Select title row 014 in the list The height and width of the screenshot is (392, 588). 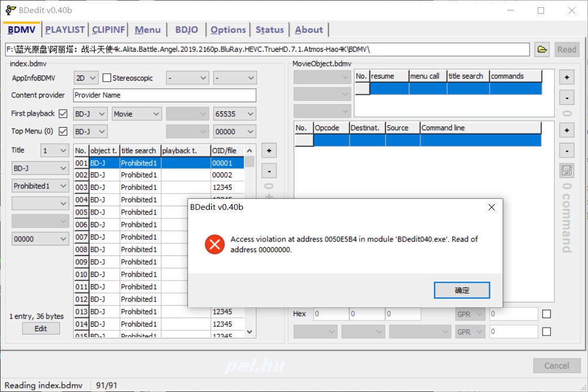coord(159,324)
